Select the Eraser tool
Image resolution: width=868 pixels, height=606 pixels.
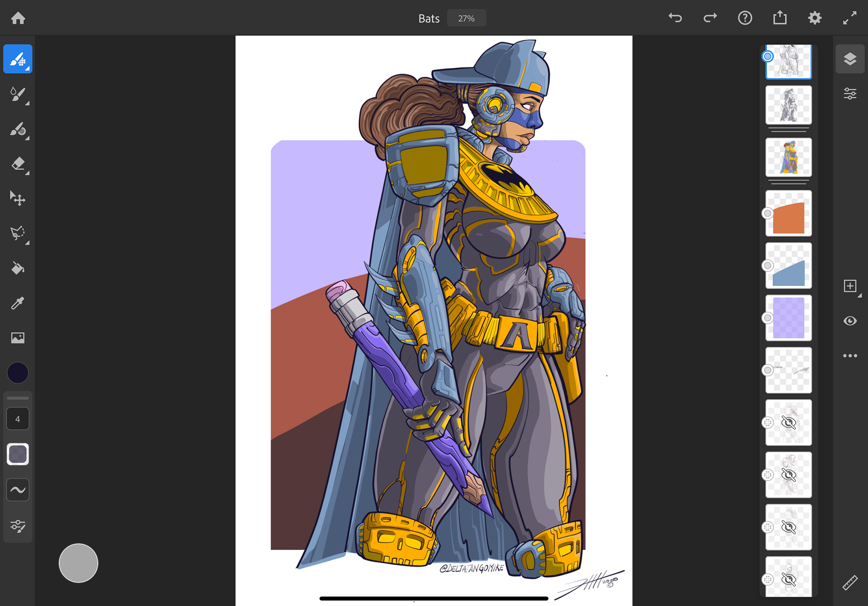click(x=18, y=164)
